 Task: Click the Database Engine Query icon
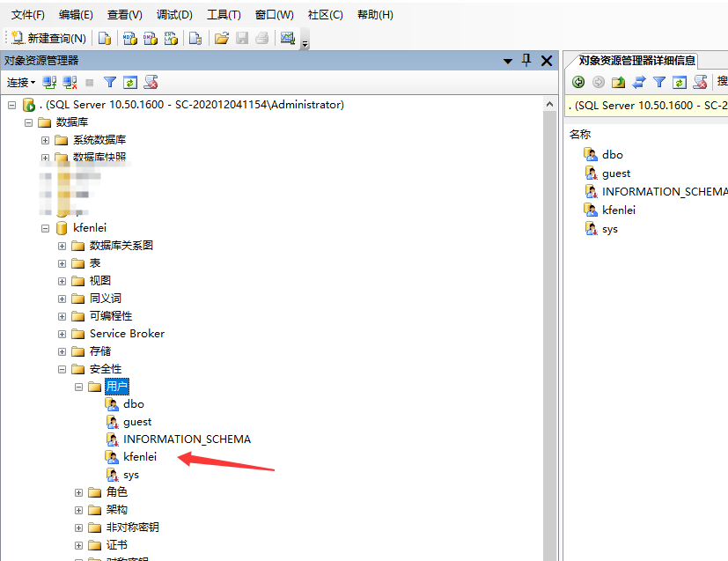coord(105,38)
